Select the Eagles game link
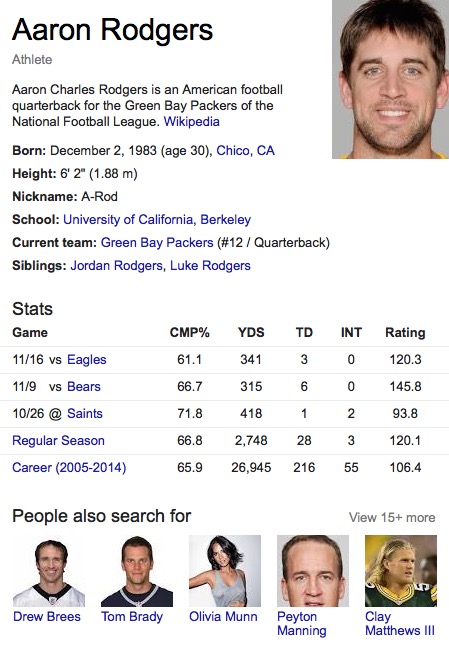 click(x=87, y=360)
